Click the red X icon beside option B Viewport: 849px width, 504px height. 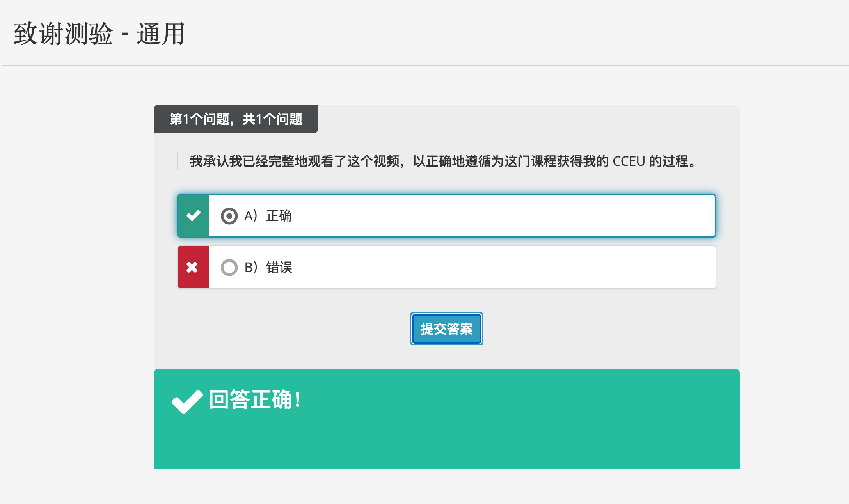(x=192, y=267)
